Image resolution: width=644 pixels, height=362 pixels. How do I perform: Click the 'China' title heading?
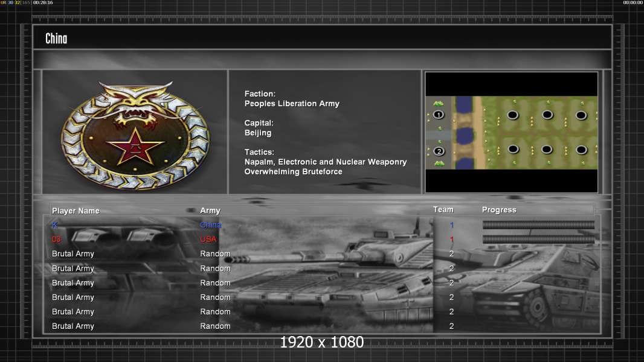click(x=56, y=39)
